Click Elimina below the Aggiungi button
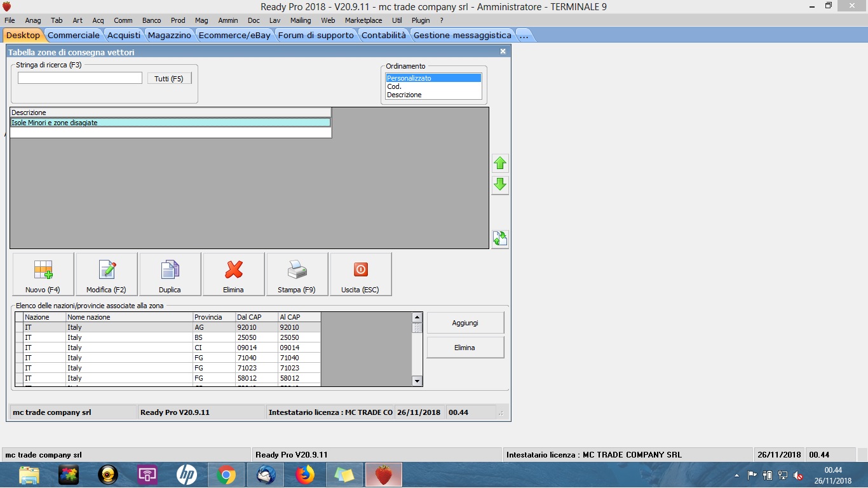868x488 pixels. point(465,348)
